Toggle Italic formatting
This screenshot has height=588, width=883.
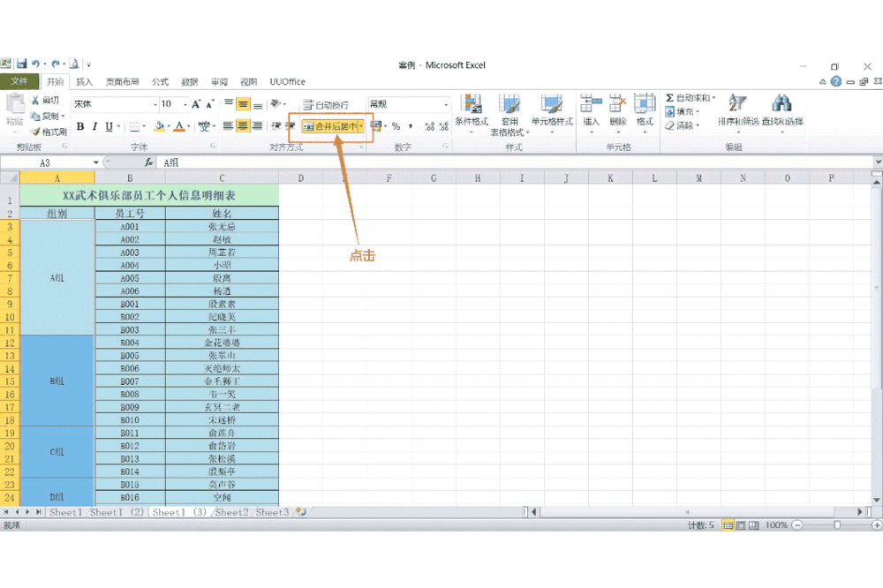pyautogui.click(x=94, y=126)
